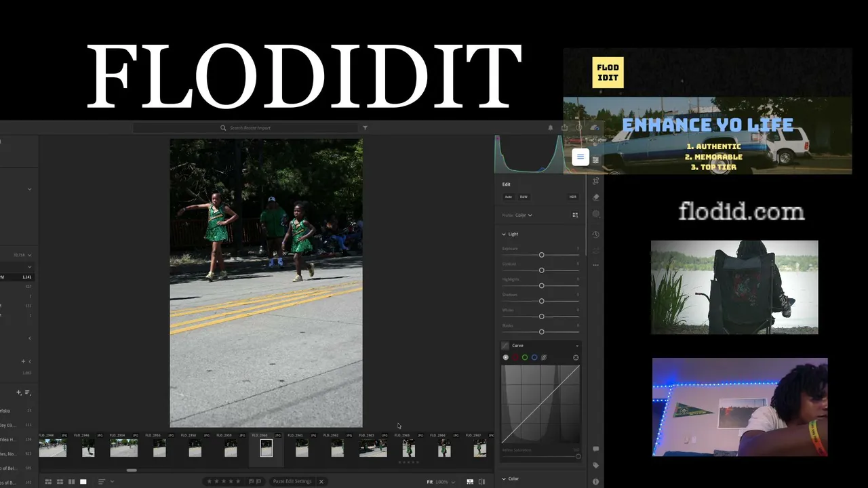Click the sort order icon in bottom toolbar
This screenshot has width=868, height=488.
pos(102,482)
